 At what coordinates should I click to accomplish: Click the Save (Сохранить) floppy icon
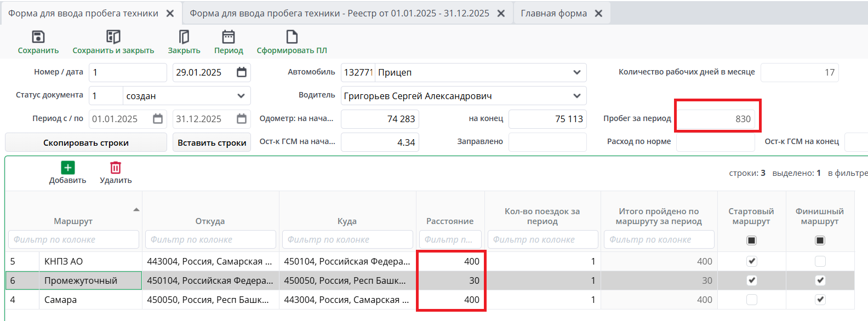(38, 37)
